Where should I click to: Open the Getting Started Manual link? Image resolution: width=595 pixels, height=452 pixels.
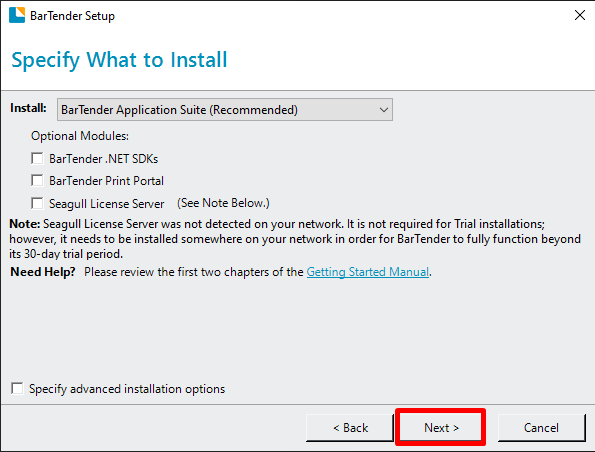point(368,272)
